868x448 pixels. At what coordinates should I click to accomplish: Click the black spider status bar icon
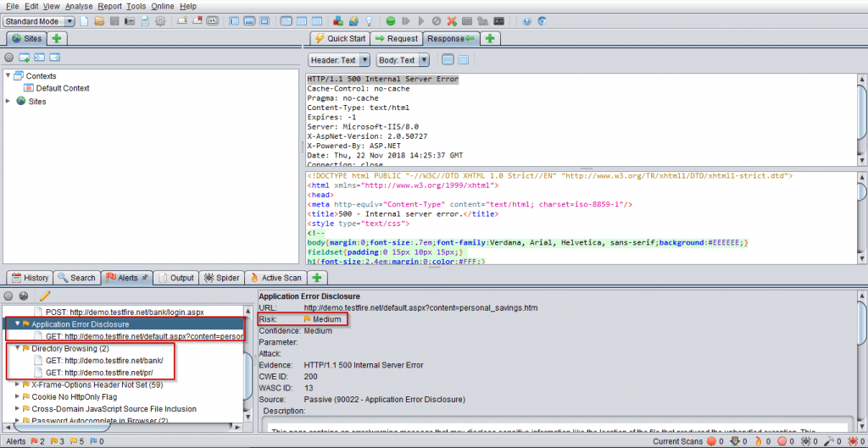(x=806, y=441)
